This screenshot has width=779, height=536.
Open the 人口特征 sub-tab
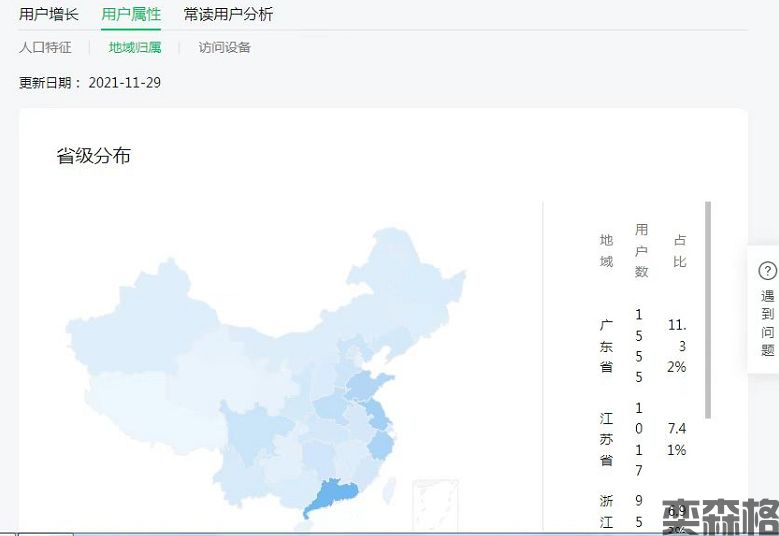(45, 47)
